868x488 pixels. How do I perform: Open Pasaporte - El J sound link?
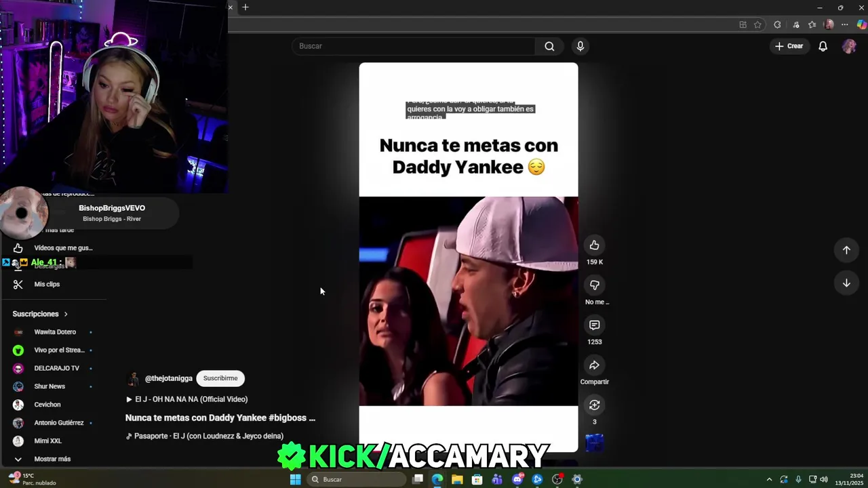205,436
